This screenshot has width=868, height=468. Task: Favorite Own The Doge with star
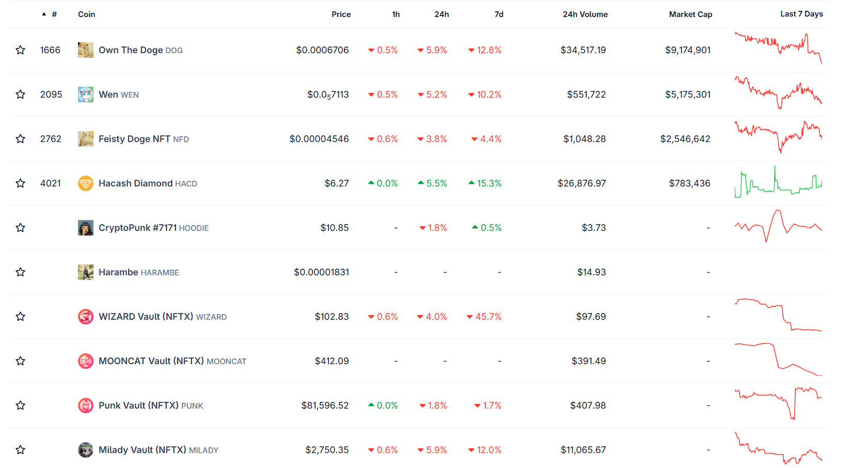21,50
